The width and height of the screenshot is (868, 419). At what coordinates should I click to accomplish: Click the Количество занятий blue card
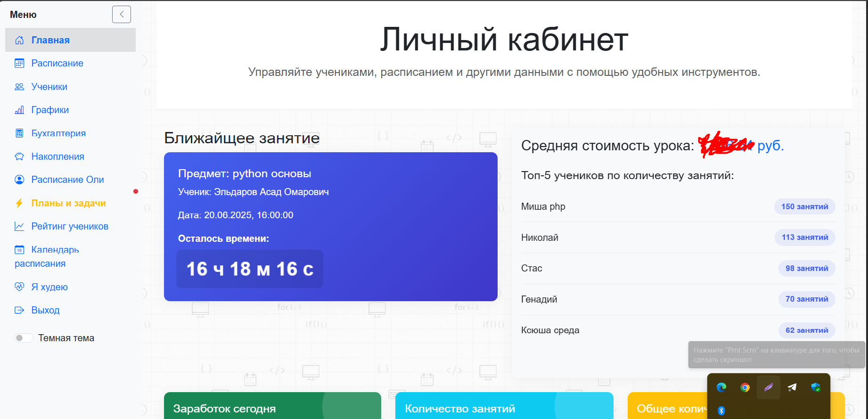pos(504,406)
